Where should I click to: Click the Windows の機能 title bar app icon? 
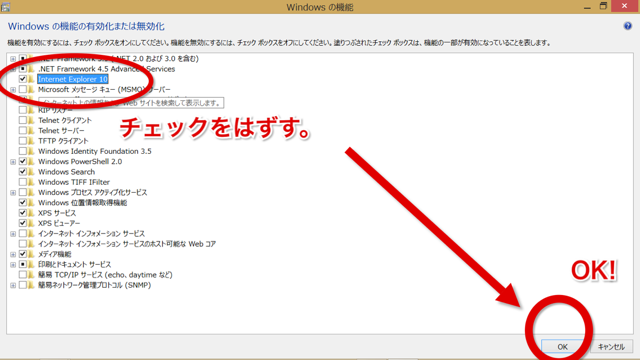tap(5, 7)
